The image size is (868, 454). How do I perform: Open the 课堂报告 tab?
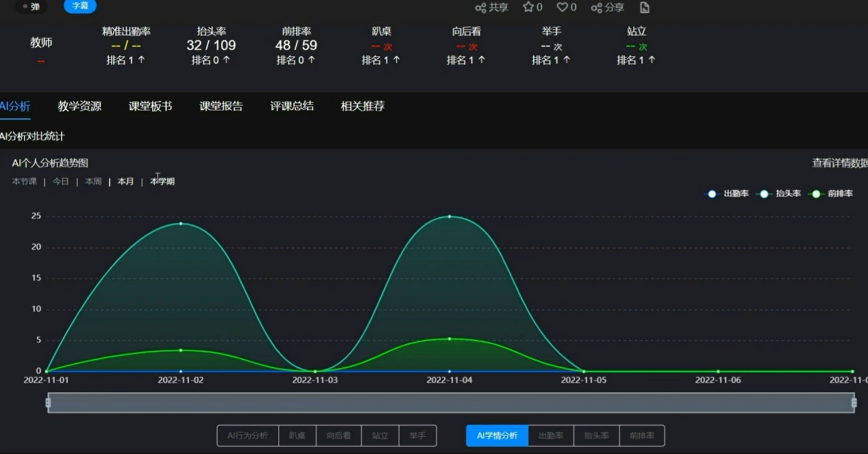click(x=221, y=106)
